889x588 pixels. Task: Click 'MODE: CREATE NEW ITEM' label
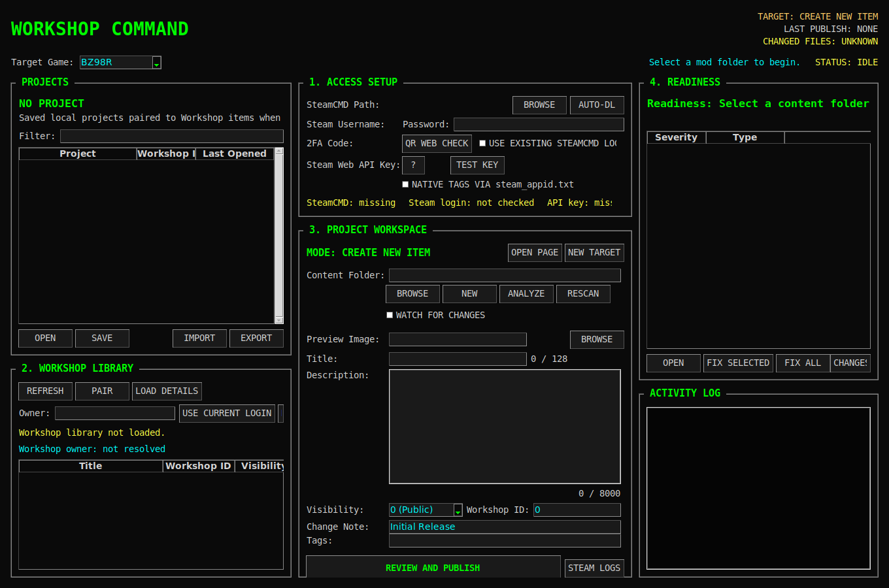pos(369,252)
